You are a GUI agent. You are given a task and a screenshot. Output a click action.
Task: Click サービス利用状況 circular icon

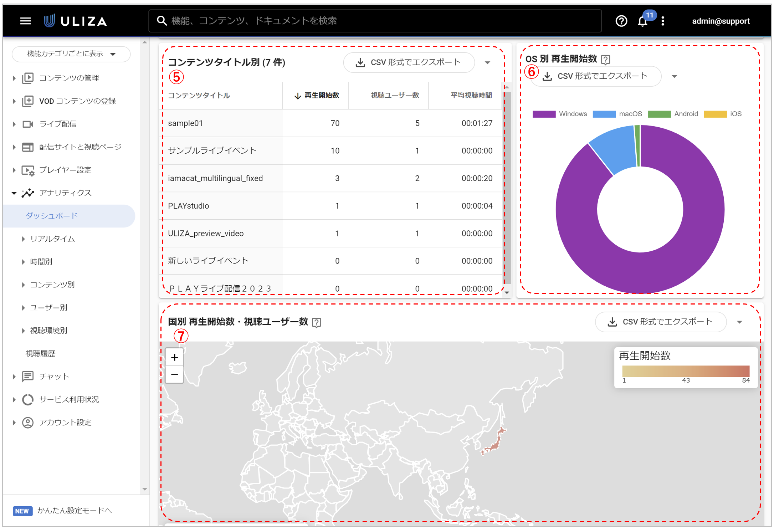click(28, 399)
